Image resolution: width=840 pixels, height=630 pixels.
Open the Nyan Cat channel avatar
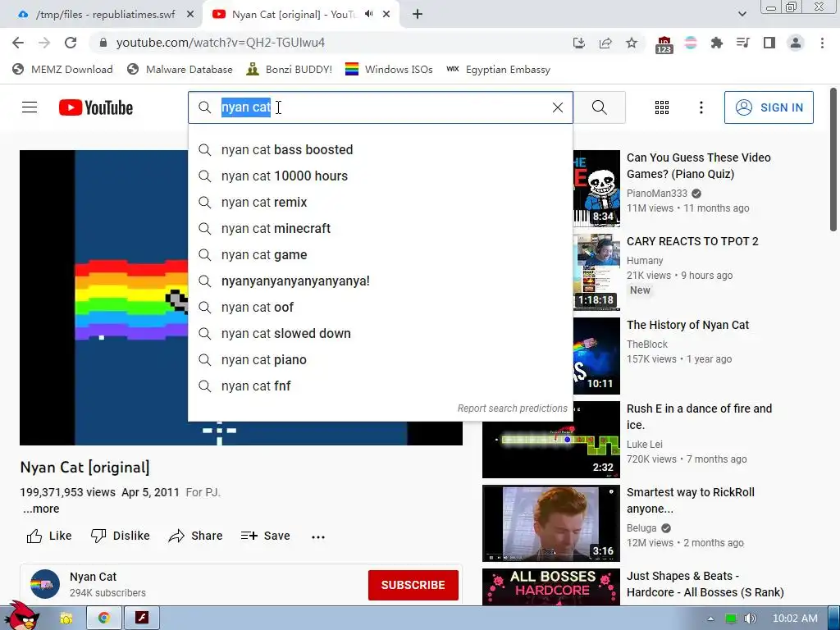click(45, 584)
